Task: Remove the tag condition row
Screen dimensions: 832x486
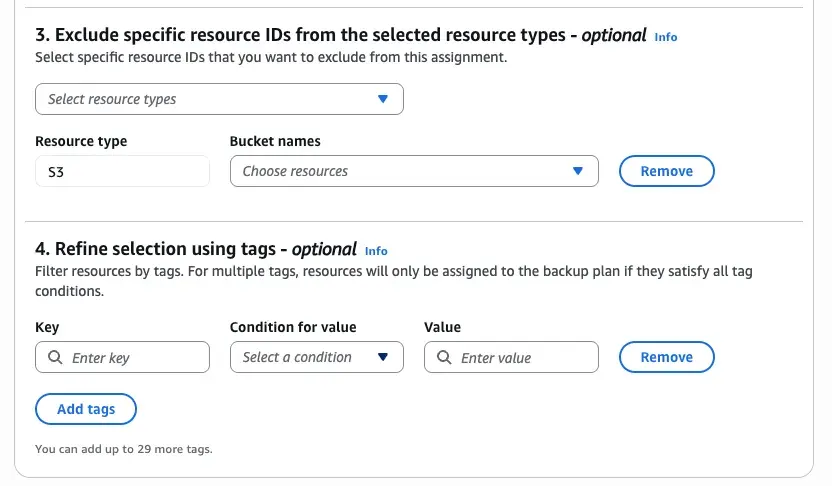Action: [x=666, y=357]
